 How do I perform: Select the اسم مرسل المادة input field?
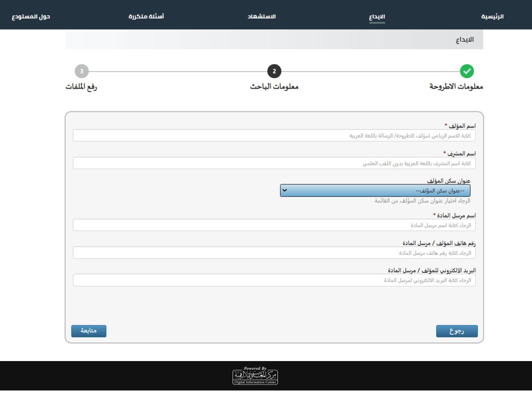[274, 225]
